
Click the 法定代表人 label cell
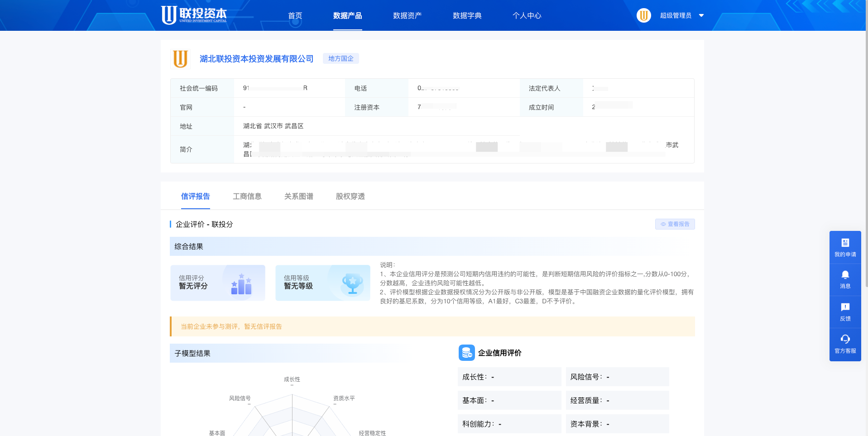pos(551,88)
